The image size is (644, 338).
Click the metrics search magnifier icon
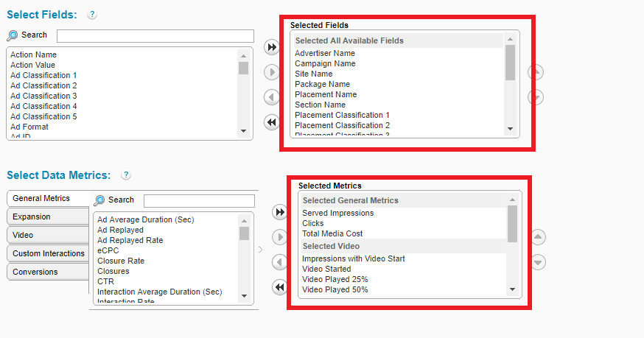click(x=99, y=200)
